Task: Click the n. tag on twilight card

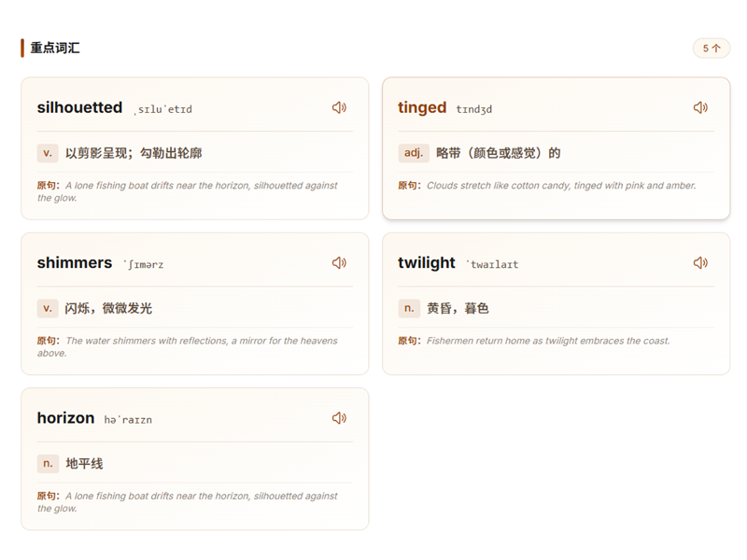Action: 409,308
